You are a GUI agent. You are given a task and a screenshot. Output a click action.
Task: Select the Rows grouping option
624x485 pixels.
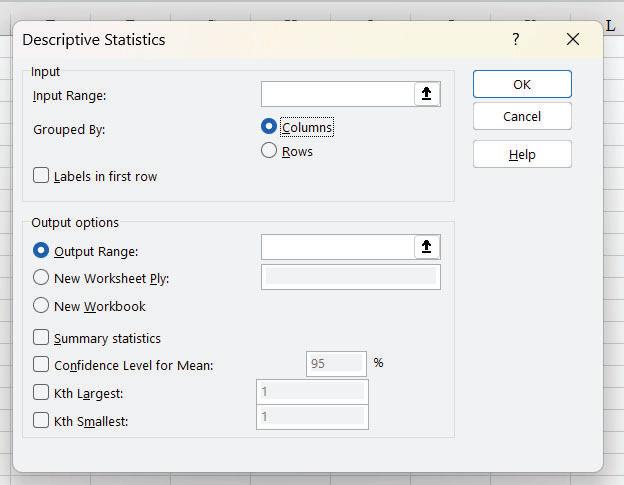269,151
